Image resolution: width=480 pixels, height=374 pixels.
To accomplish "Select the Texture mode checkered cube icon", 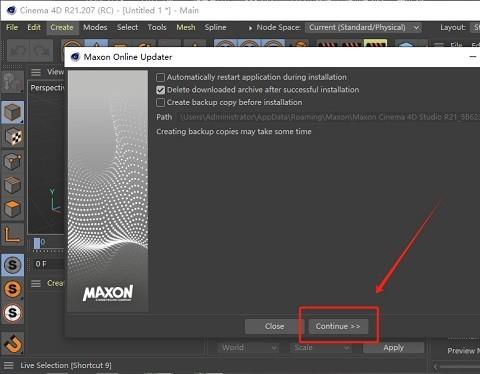I will (x=12, y=137).
